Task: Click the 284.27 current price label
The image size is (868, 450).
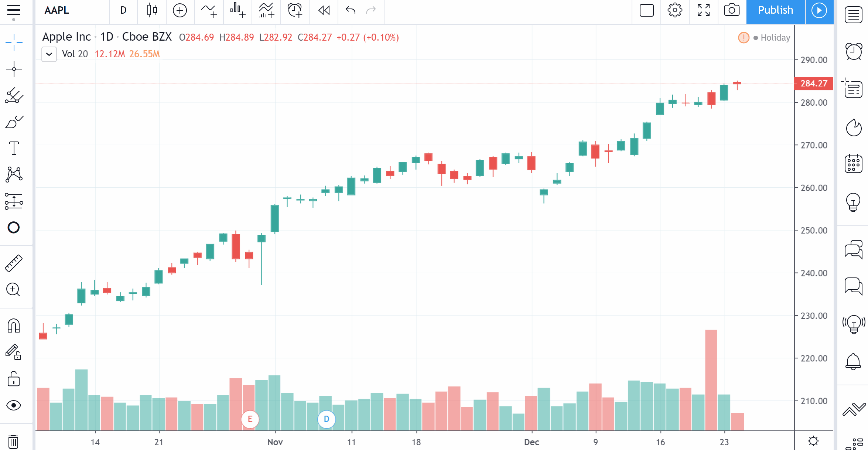Action: point(813,83)
